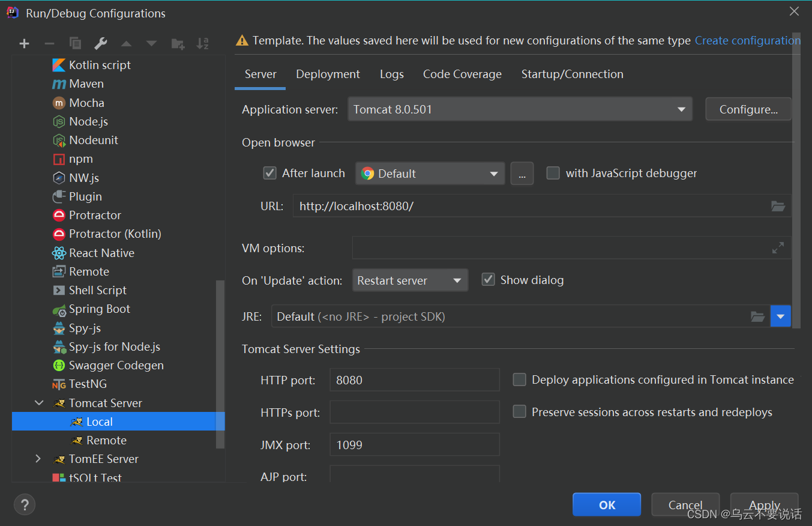Enable Deploy applications configured in Tomcat instance
Image resolution: width=812 pixels, height=526 pixels.
(x=519, y=379)
